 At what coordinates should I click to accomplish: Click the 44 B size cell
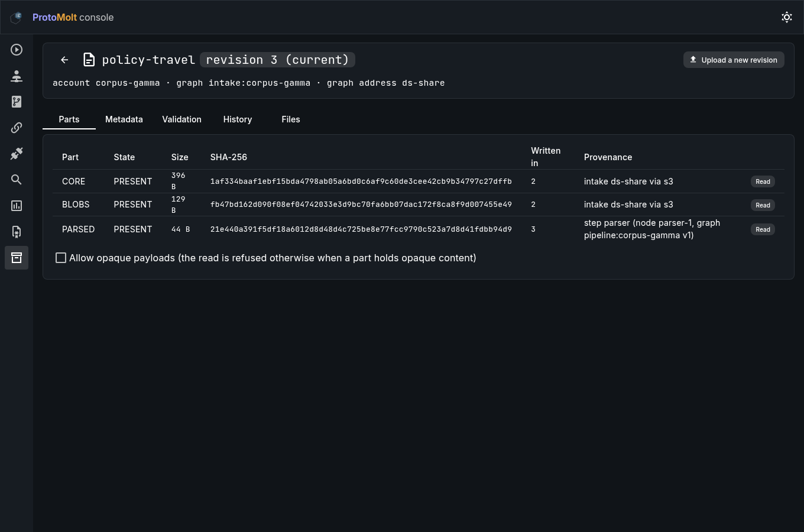[x=181, y=229]
